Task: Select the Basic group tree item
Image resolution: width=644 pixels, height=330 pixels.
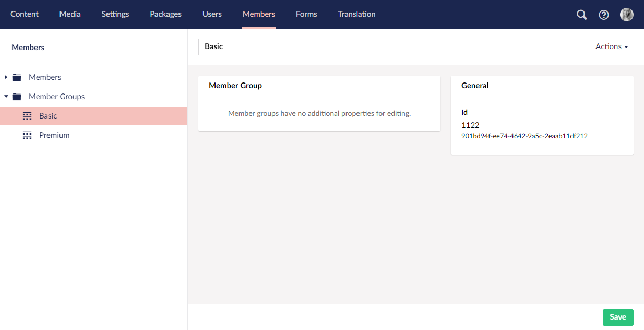Action: tap(93, 116)
